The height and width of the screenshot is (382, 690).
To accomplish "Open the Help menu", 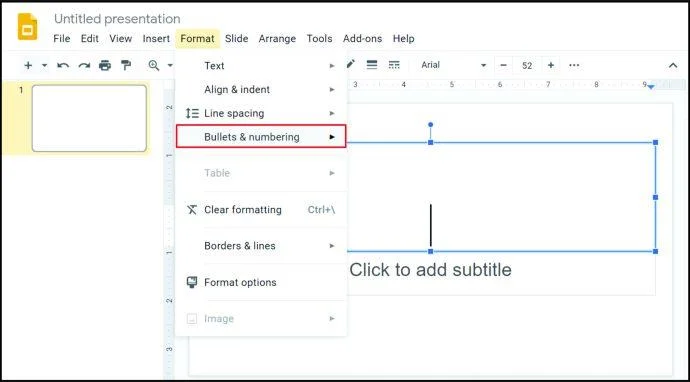I will click(404, 39).
